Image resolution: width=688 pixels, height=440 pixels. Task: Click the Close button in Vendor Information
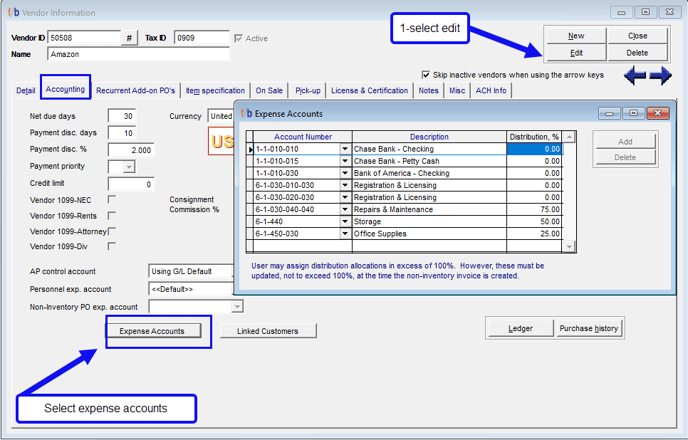pos(637,36)
